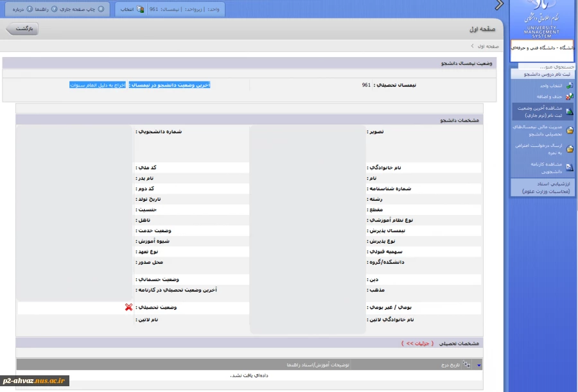Image resolution: width=578 pixels, height=392 pixels.
Task: Open ثبت نام دروس دانشجو menu section
Action: (543, 74)
